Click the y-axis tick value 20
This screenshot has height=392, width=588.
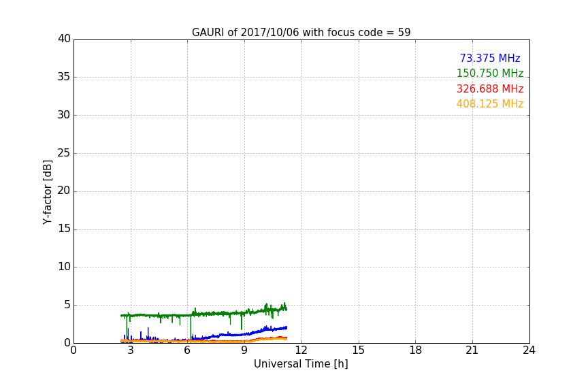64,191
